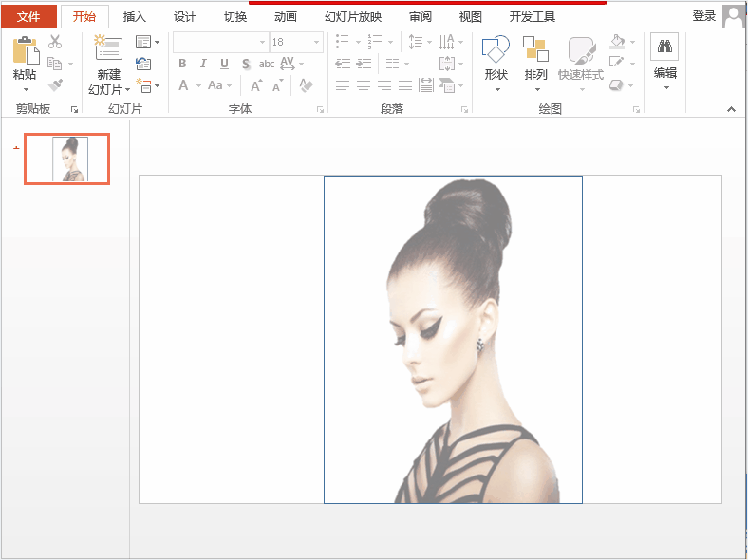Open the Clipboard dialog launcher
748x560 pixels.
(x=74, y=110)
